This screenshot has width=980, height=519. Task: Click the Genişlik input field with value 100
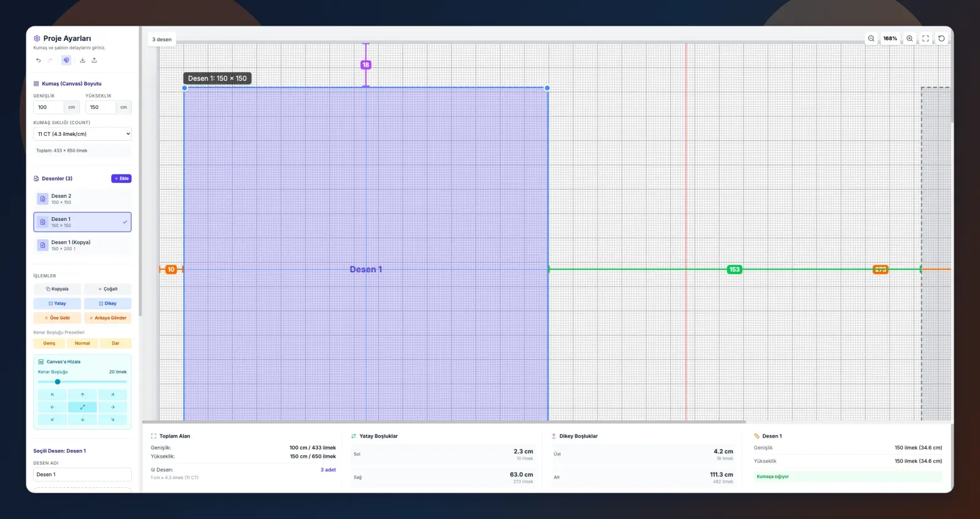(49, 107)
